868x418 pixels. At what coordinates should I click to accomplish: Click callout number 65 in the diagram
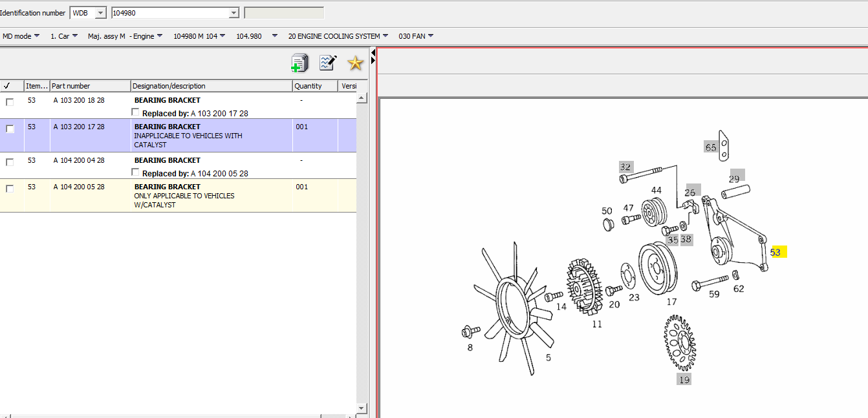click(x=711, y=147)
